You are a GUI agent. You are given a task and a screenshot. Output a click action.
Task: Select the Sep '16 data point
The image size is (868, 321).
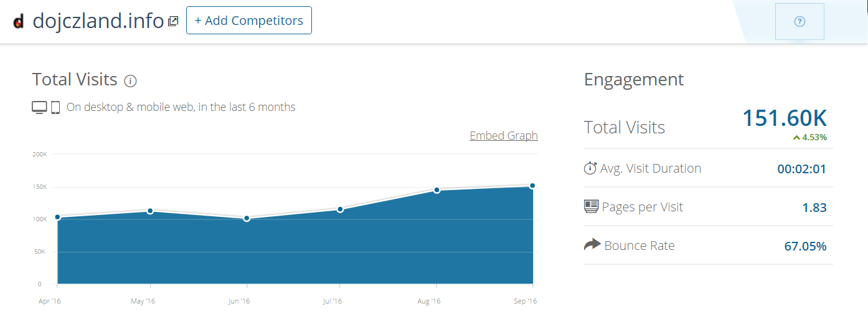532,186
